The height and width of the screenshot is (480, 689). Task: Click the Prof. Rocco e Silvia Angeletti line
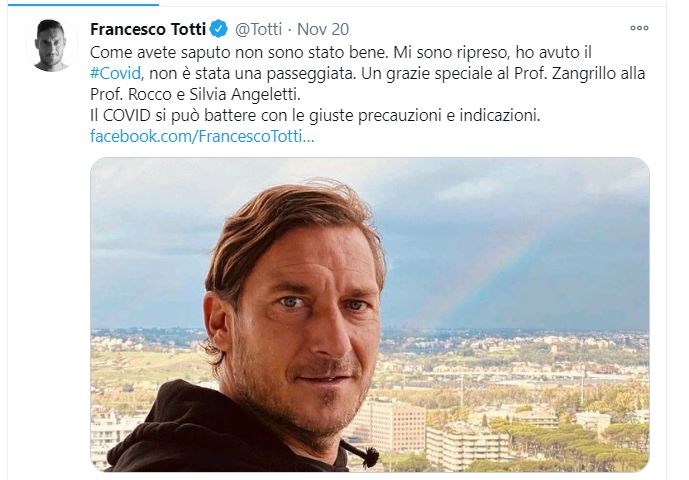(195, 94)
